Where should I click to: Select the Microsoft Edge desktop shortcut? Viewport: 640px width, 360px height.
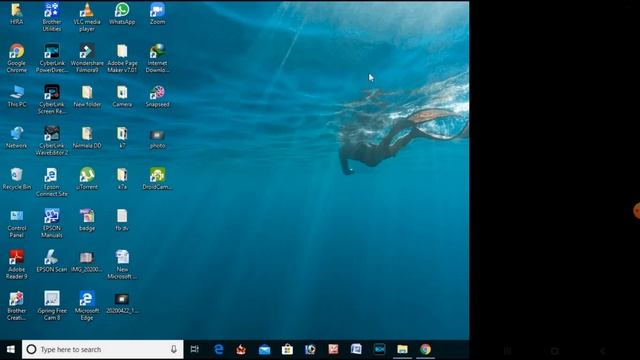click(x=87, y=306)
